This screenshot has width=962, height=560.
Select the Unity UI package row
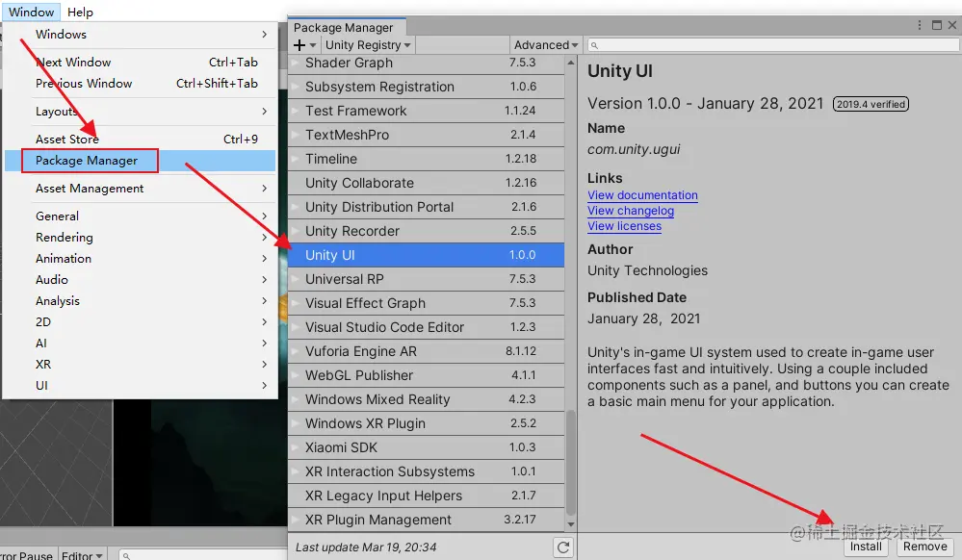point(427,255)
